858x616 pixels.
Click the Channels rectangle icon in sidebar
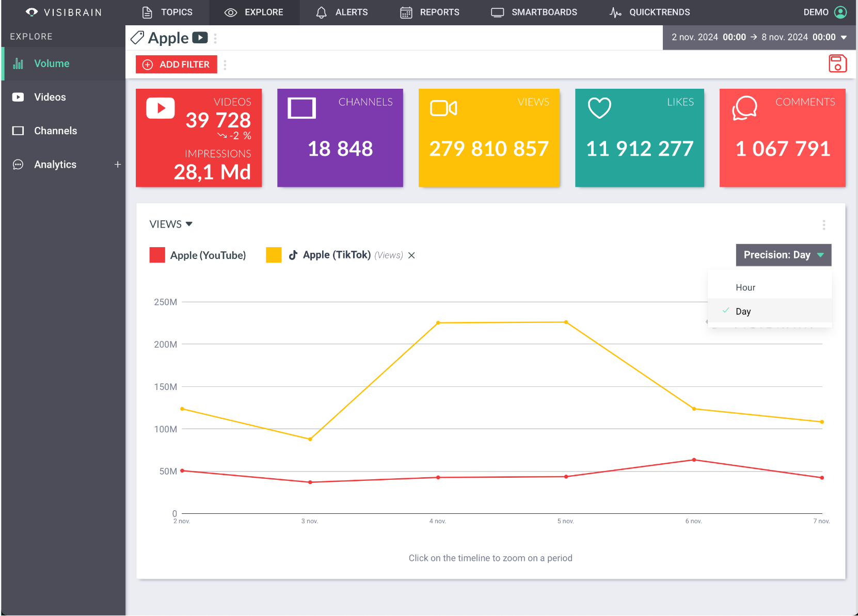coord(18,131)
